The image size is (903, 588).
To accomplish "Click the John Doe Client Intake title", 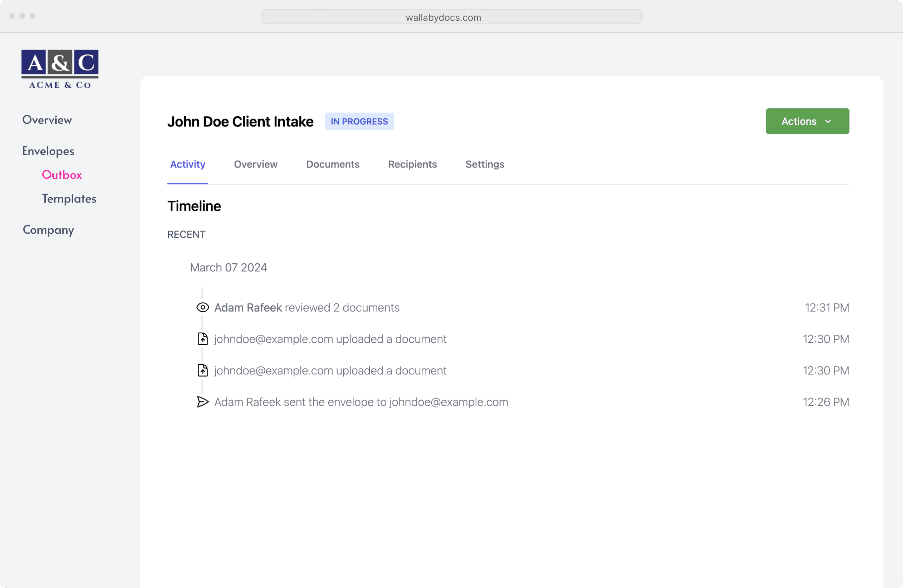I will click(240, 122).
